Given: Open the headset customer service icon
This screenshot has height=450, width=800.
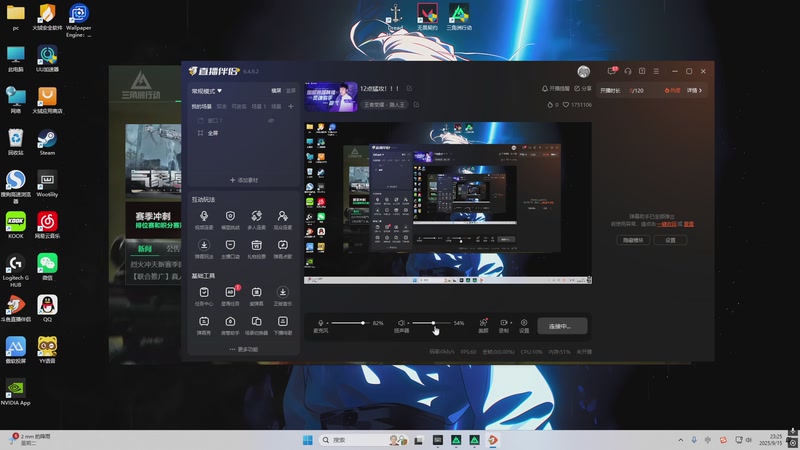Looking at the screenshot, I should click(x=628, y=71).
